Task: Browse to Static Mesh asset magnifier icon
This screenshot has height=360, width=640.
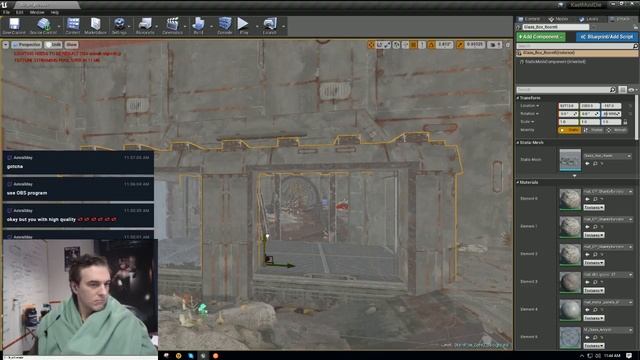Action: [595, 164]
